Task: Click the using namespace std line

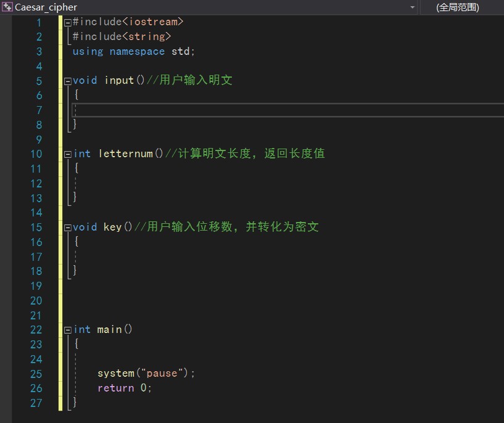Action: coord(133,52)
